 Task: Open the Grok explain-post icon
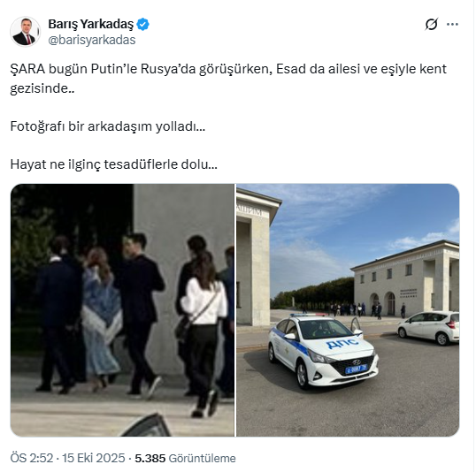432,24
